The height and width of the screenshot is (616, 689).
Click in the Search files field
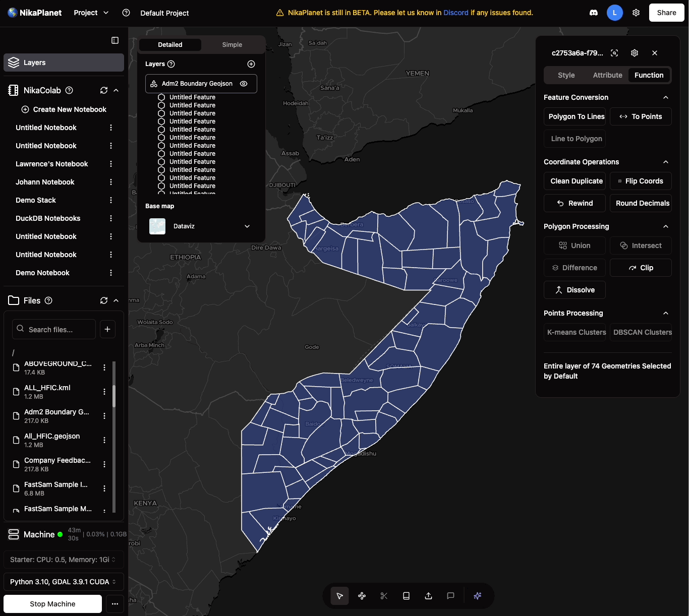54,329
